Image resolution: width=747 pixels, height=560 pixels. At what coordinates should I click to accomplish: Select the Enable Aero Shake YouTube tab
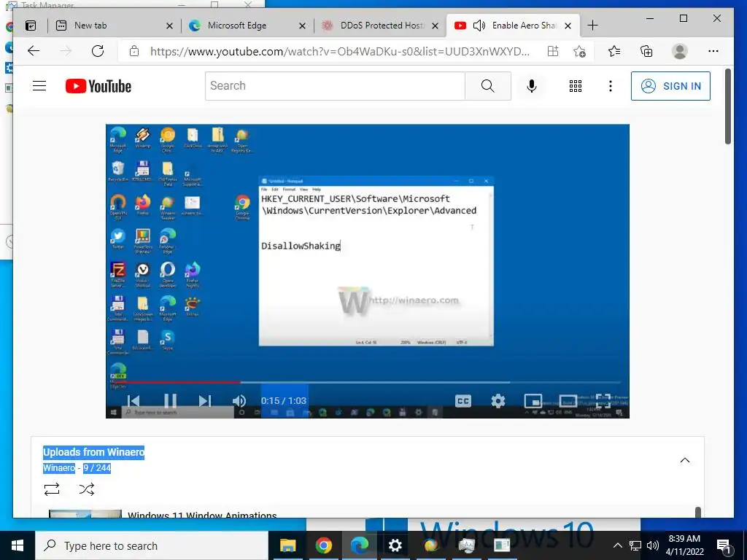pos(513,26)
